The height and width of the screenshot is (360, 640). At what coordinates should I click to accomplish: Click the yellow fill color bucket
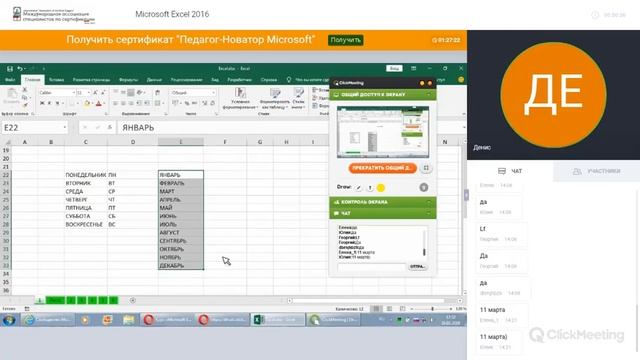[x=87, y=104]
